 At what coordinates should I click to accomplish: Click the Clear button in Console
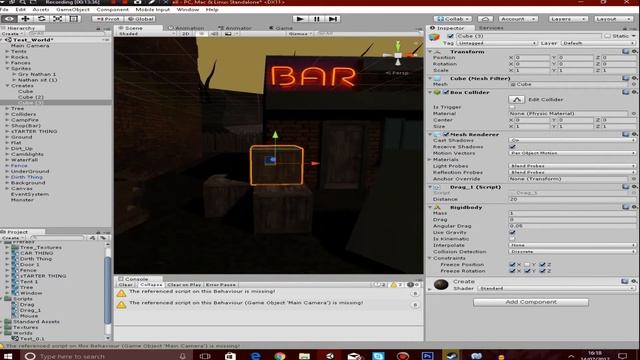(x=125, y=285)
